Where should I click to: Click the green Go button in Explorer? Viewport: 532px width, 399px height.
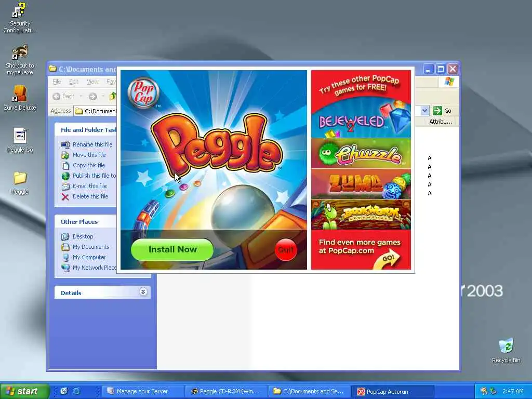point(443,111)
